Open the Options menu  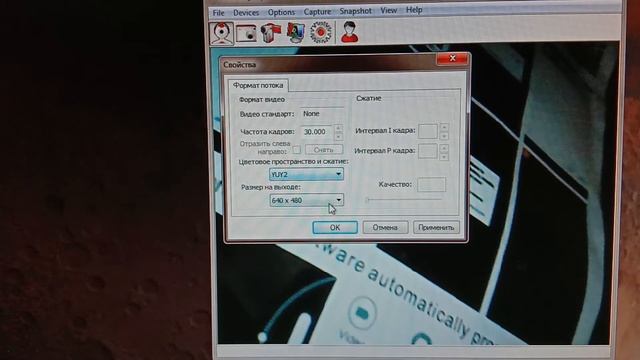281,12
